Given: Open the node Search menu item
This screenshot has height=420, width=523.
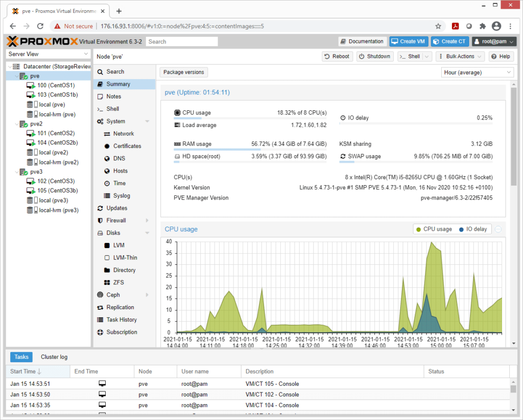Looking at the screenshot, I should point(125,71).
